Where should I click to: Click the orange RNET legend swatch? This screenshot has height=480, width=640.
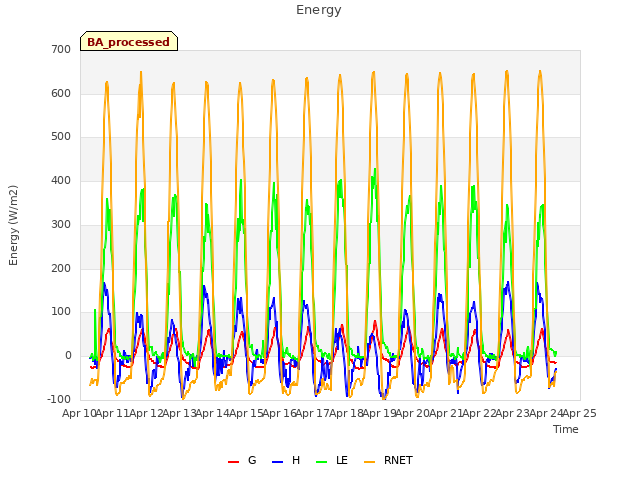pos(369,462)
